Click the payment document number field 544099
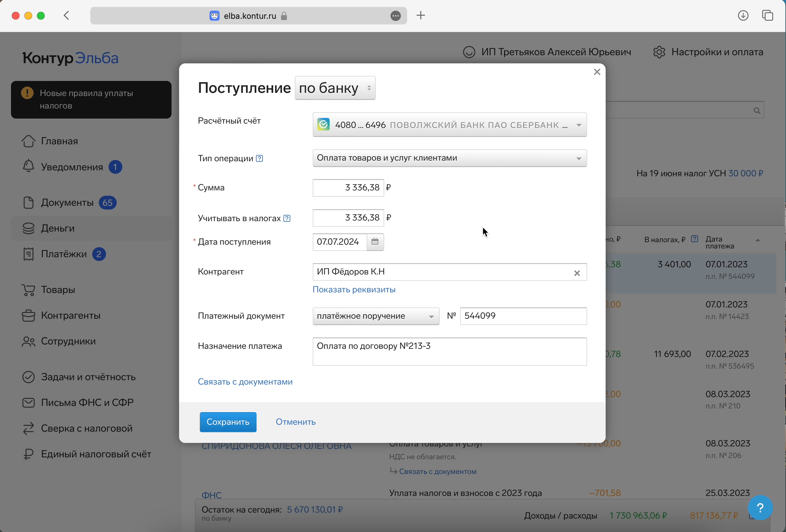The height and width of the screenshot is (532, 786). click(x=523, y=316)
